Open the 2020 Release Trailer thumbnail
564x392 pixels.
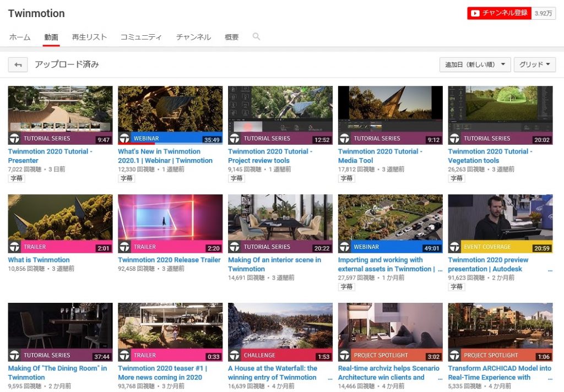tap(170, 224)
